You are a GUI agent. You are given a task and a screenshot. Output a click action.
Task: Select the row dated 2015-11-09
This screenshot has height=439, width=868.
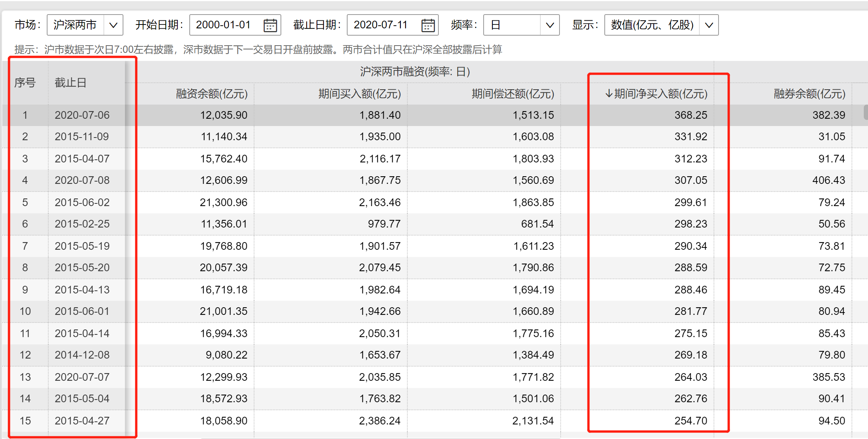[82, 137]
